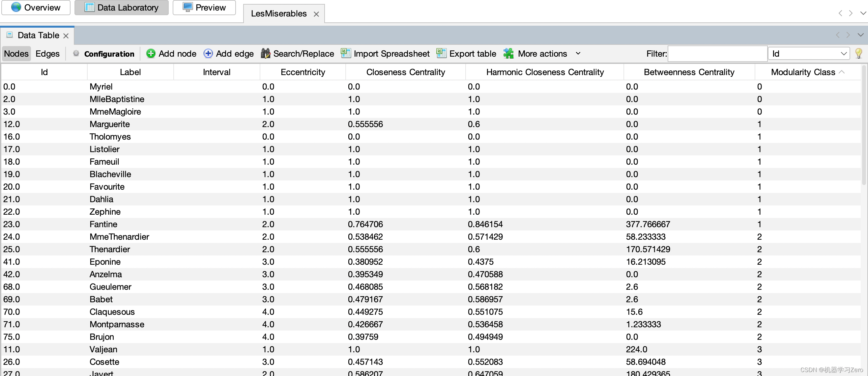868x376 pixels.
Task: Toggle the Nodes table view
Action: tap(16, 54)
